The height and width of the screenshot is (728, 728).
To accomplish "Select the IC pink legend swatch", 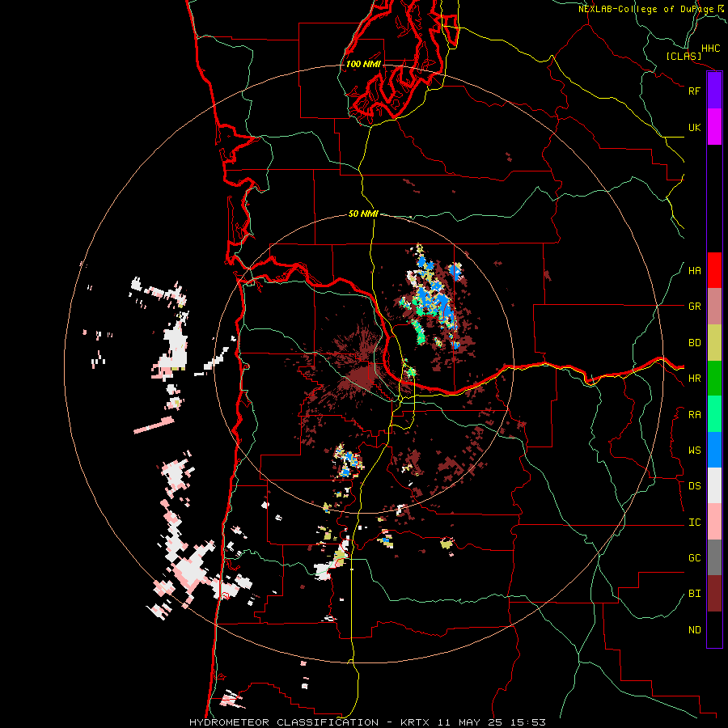I will (x=714, y=522).
